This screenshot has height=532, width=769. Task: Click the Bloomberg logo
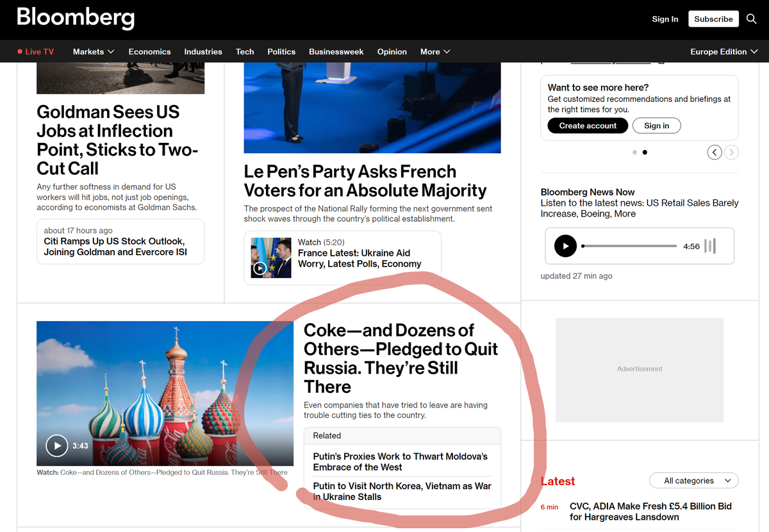point(76,18)
